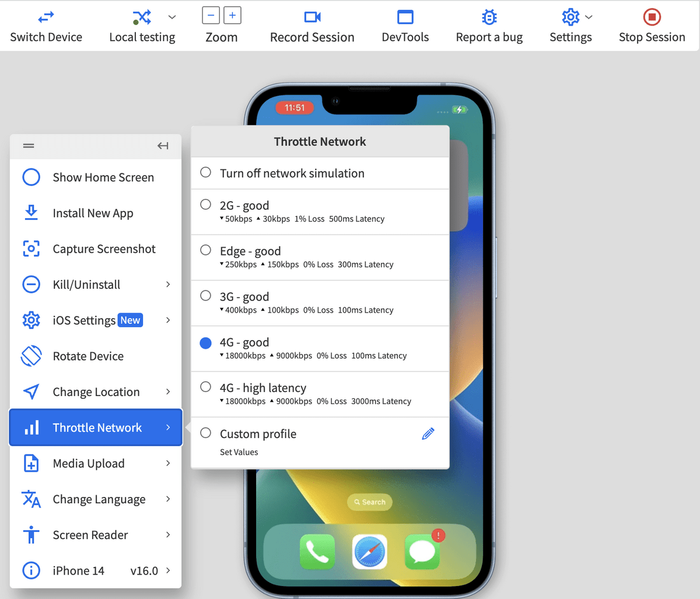
Task: Click the iPhone 14 info icon
Action: coord(31,570)
